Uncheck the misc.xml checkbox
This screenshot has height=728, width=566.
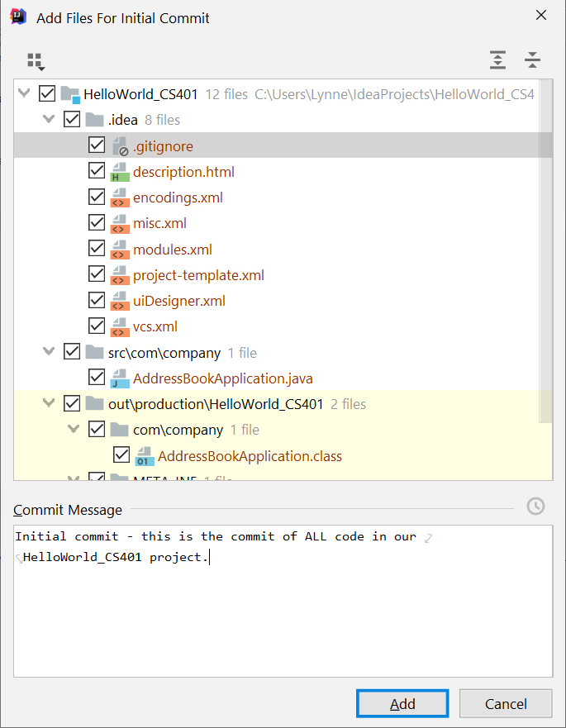97,223
